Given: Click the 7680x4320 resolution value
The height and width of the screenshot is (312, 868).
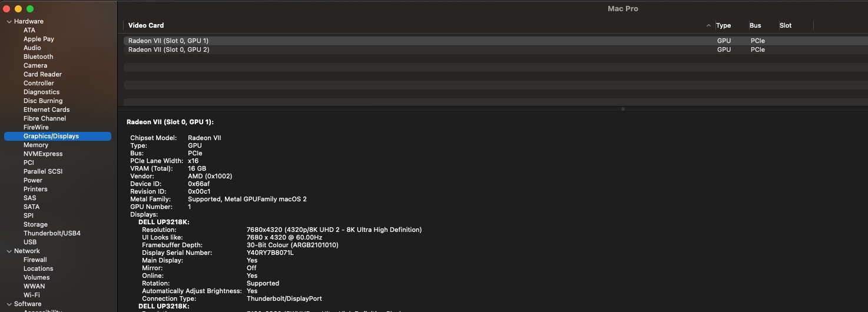Looking at the screenshot, I should [334, 230].
